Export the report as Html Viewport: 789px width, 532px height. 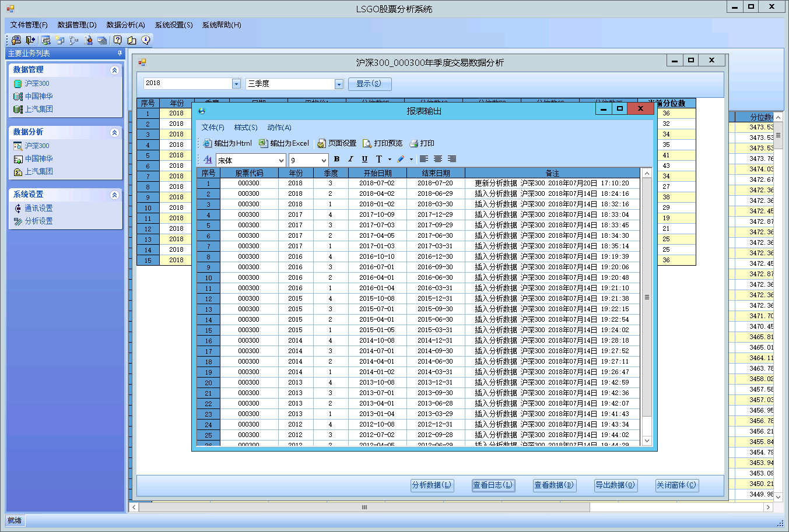(227, 143)
